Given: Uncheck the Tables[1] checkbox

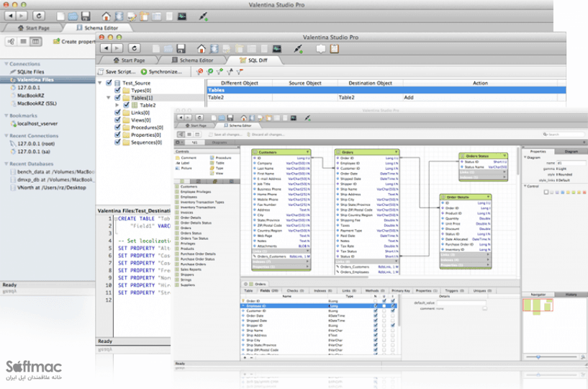Looking at the screenshot, I should click(x=117, y=98).
